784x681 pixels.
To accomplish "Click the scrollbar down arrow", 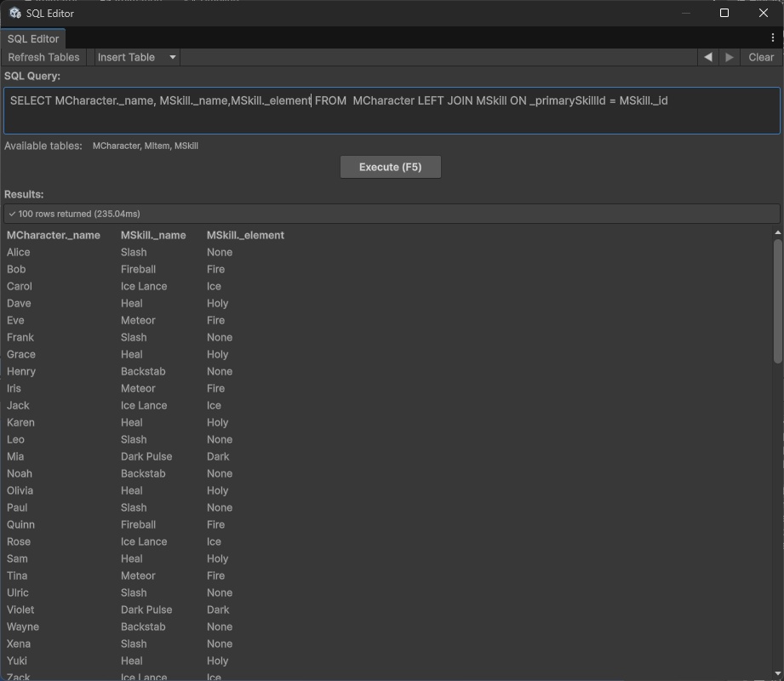I will click(x=777, y=673).
